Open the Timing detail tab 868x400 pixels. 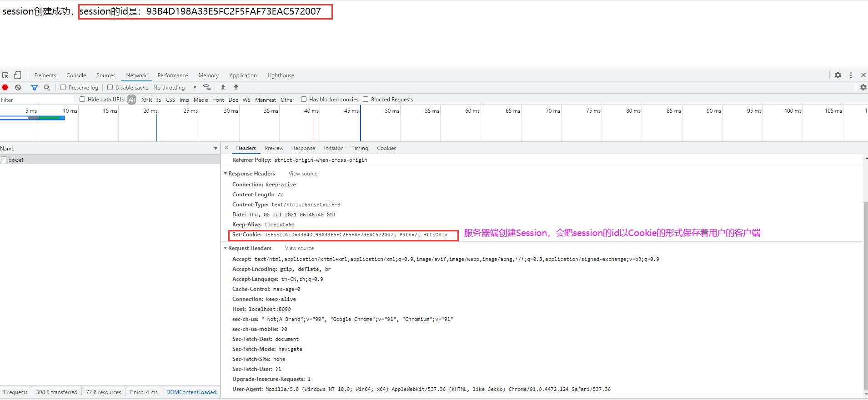[x=360, y=148]
